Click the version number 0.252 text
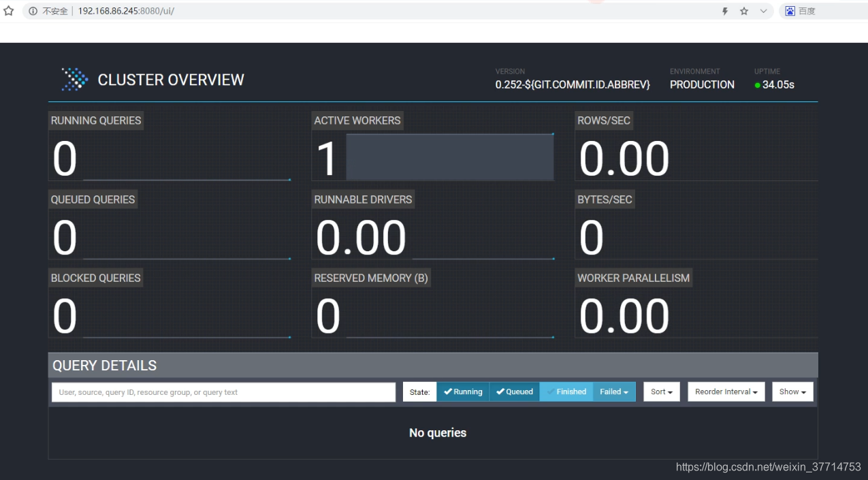This screenshot has width=868, height=480. coord(573,84)
